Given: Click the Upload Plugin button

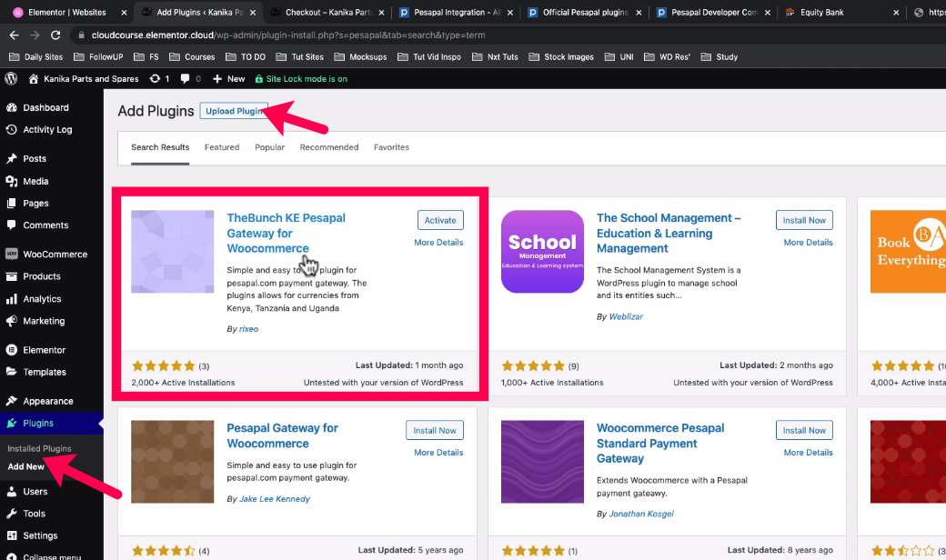Looking at the screenshot, I should point(234,111).
